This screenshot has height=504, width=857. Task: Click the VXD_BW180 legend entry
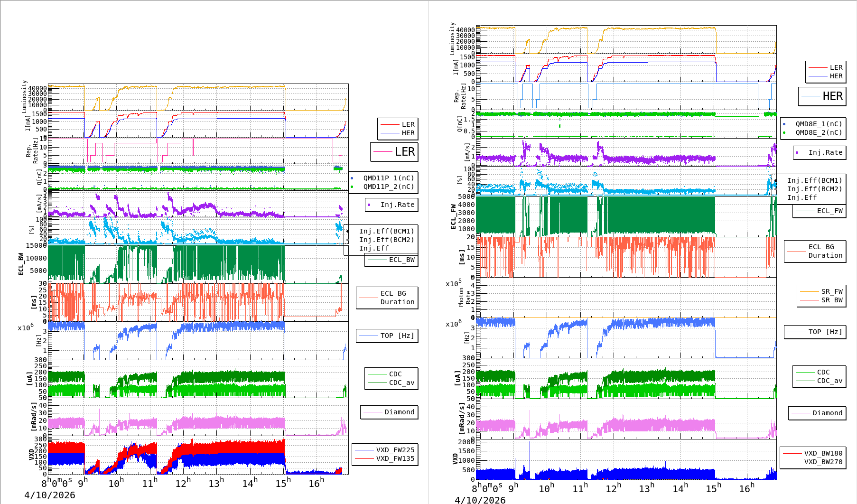[x=823, y=453]
